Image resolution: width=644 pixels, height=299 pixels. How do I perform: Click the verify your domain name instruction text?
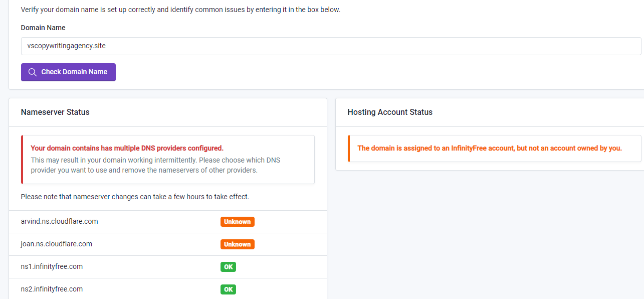(x=180, y=10)
